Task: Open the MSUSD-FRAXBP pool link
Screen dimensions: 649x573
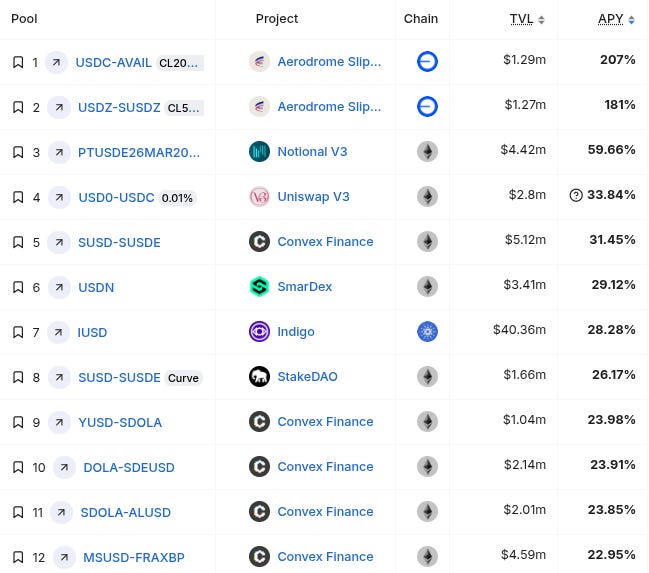Action: [134, 557]
